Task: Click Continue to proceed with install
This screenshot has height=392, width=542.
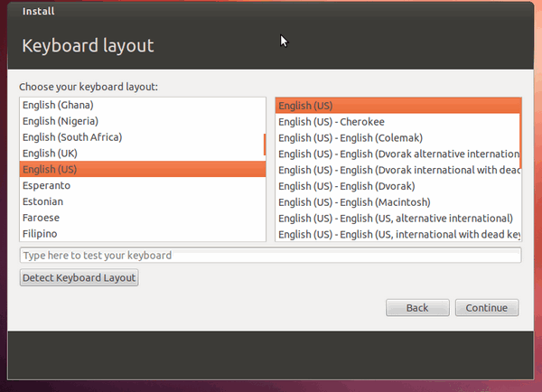Action: tap(487, 308)
